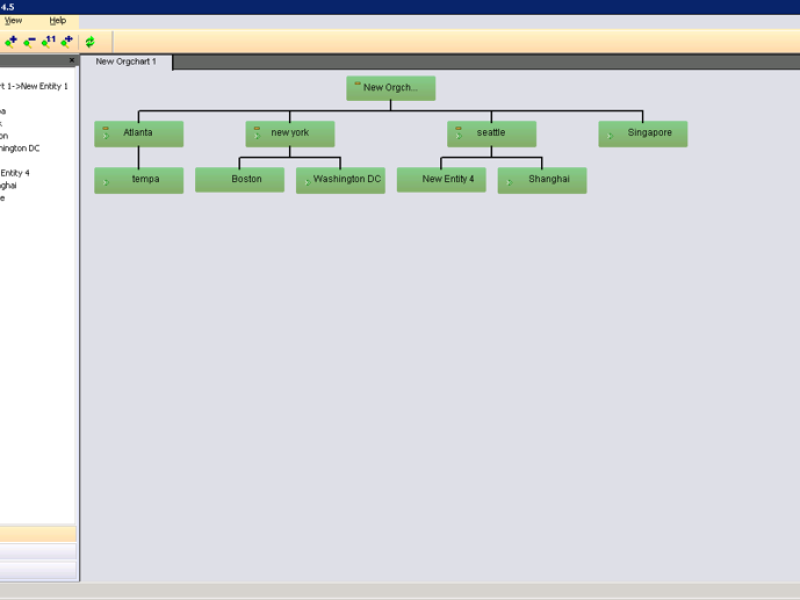
Task: Select the Boston entity box
Action: pyautogui.click(x=240, y=180)
